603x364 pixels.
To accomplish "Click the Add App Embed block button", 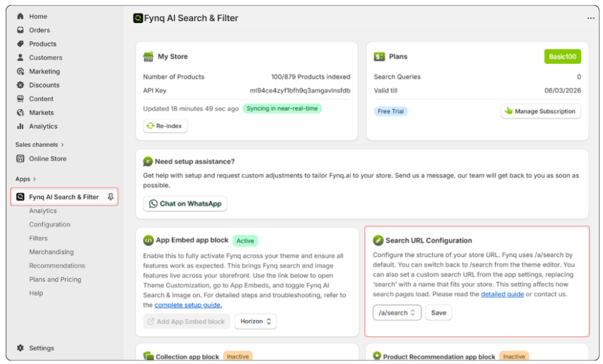I will [187, 321].
